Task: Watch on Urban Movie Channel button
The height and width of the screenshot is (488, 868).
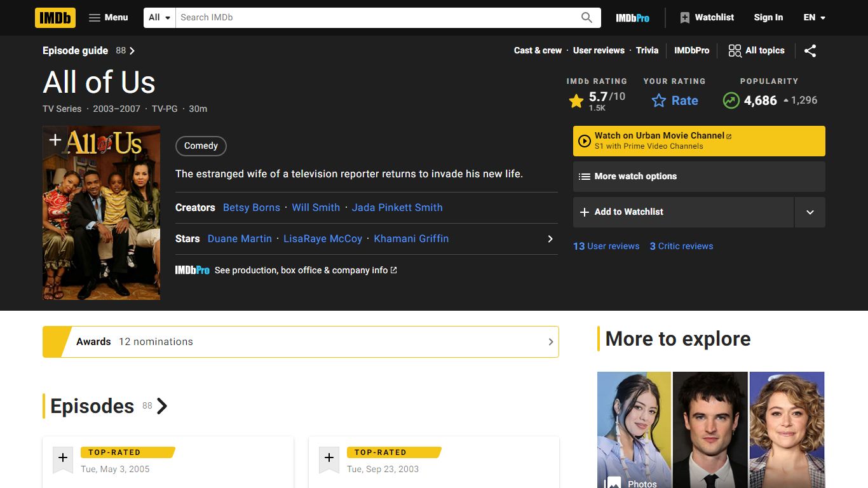Action: coord(699,141)
